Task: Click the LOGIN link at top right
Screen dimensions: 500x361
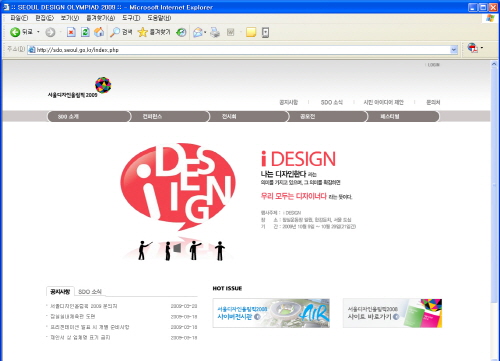Action: click(x=434, y=65)
